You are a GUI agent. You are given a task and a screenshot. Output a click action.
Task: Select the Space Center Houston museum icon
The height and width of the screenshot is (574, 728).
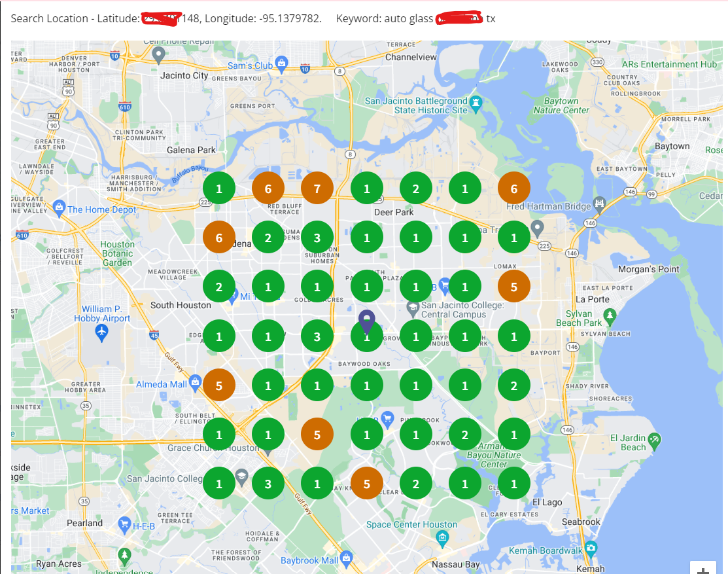(x=443, y=538)
